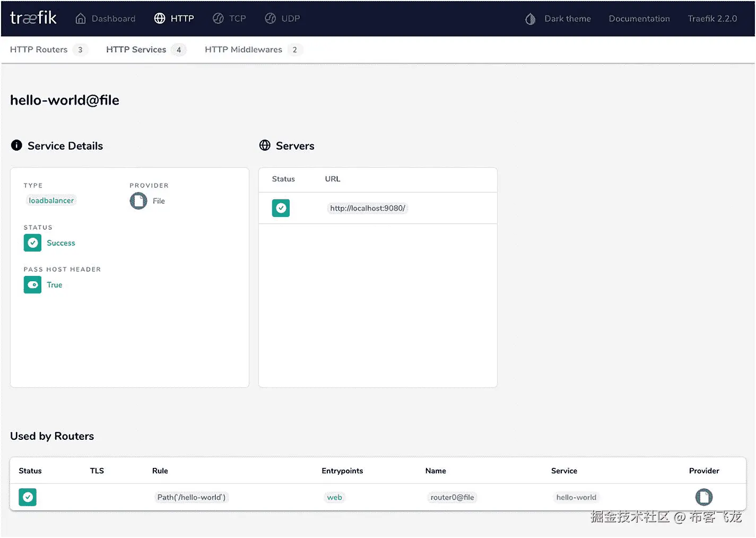Click the Status column header in Servers table

click(x=283, y=179)
